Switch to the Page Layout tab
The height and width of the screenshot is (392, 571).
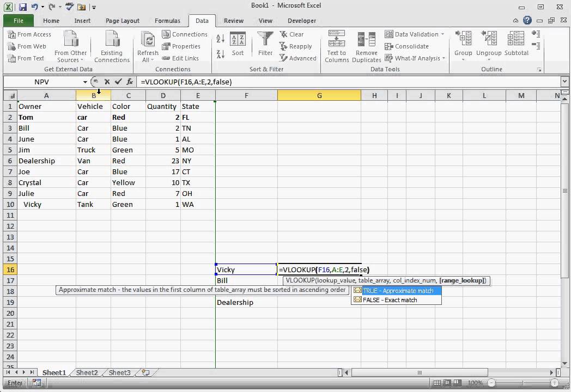coord(123,21)
